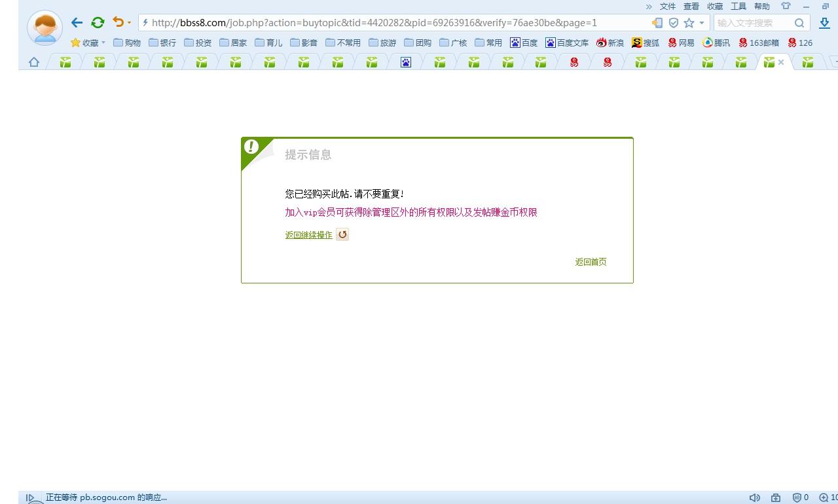Expand the undo close-tab history dropdown
This screenshot has width=838, height=504.
[129, 23]
